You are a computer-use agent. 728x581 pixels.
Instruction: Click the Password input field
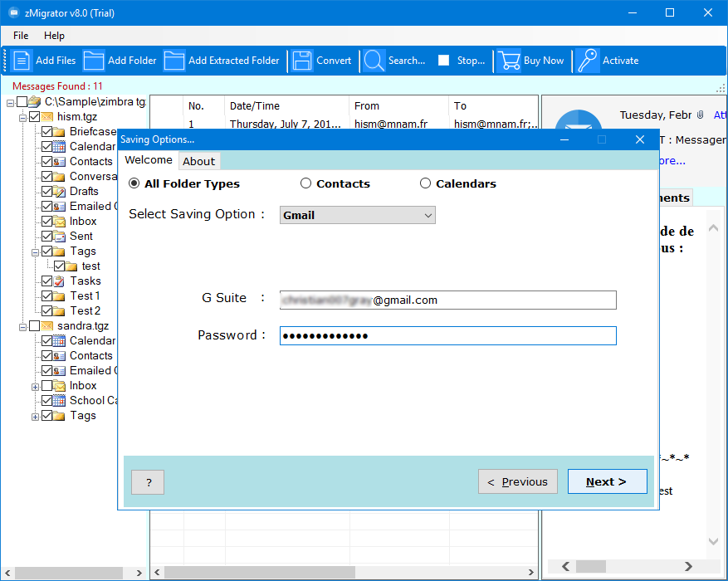point(448,335)
